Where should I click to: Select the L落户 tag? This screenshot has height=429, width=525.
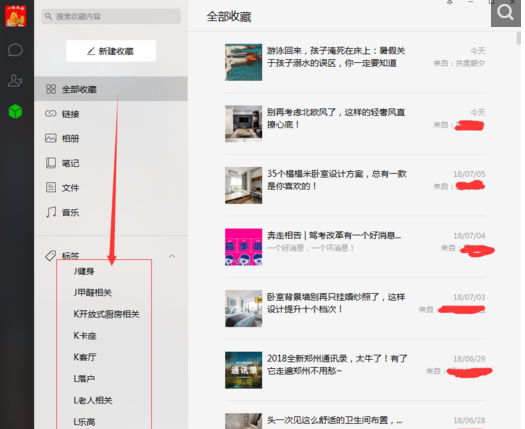point(84,378)
